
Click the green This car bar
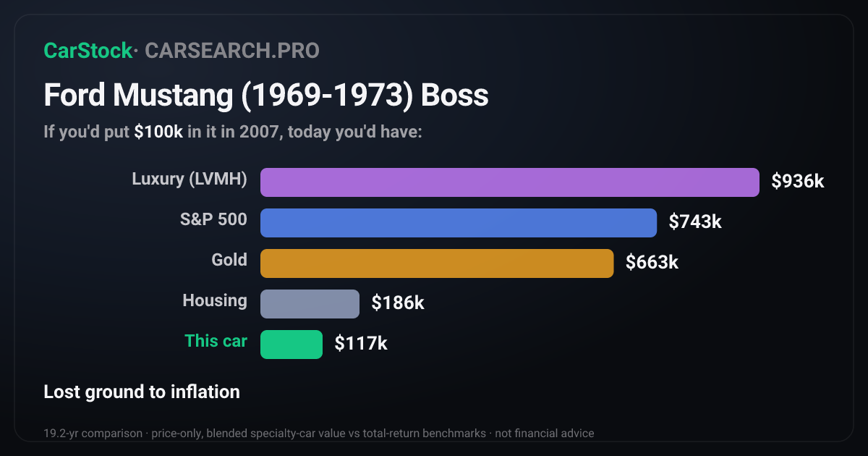coord(292,345)
